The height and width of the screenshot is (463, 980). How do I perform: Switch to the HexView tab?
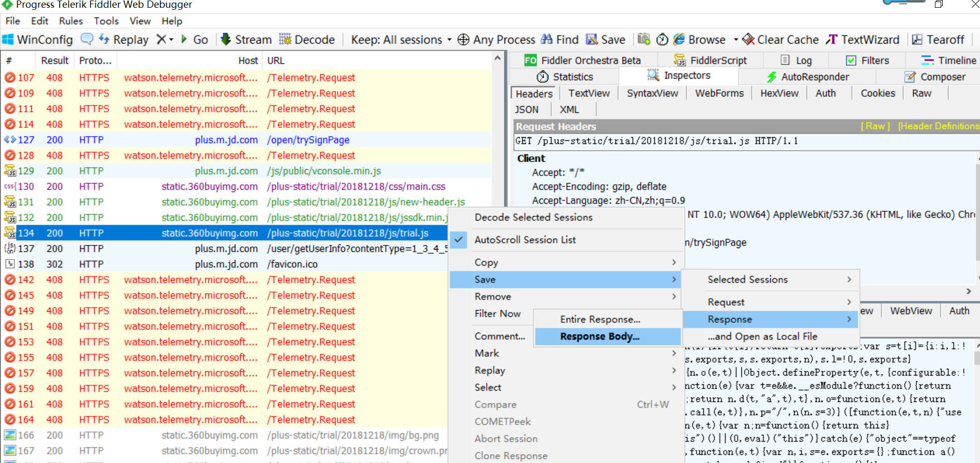(780, 93)
